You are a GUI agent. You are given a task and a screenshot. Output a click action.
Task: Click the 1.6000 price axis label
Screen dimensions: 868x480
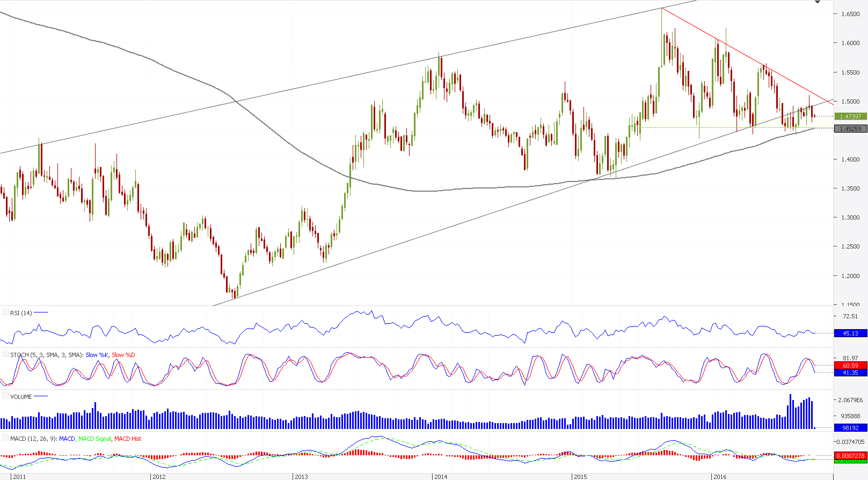[x=850, y=43]
